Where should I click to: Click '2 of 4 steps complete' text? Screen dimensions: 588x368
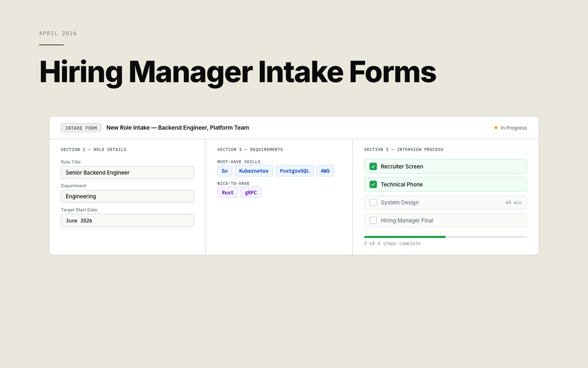[x=392, y=243]
